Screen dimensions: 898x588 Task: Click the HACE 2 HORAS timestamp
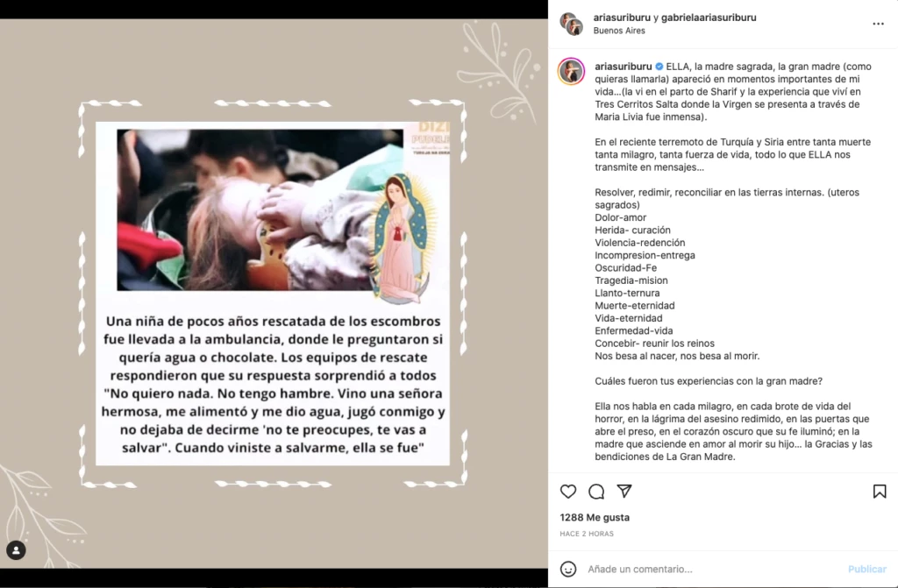pos(587,534)
